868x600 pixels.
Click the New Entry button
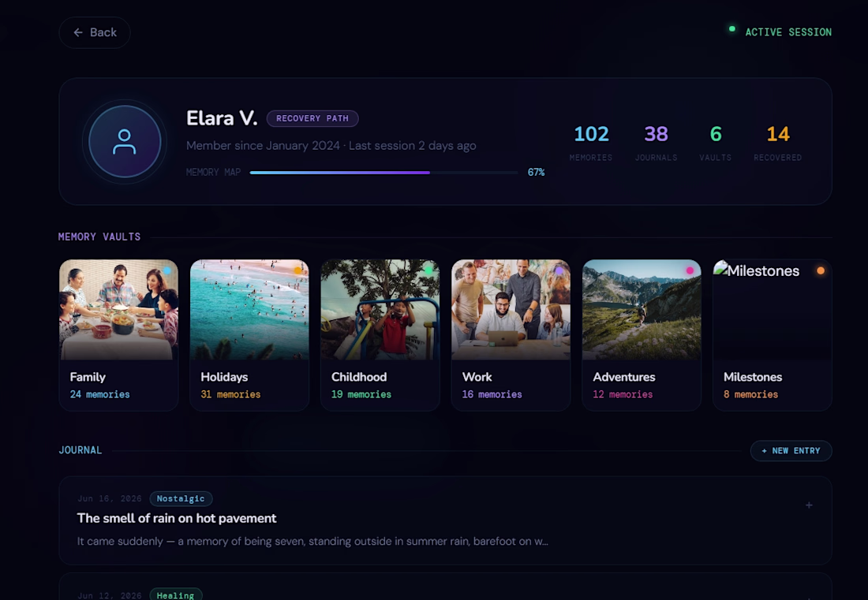[791, 451]
